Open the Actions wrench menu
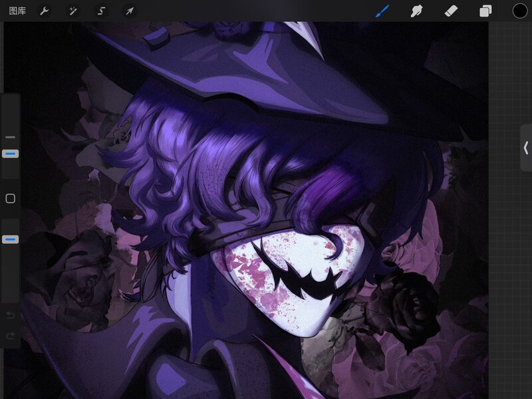Viewport: 532px width, 399px height. (45, 11)
